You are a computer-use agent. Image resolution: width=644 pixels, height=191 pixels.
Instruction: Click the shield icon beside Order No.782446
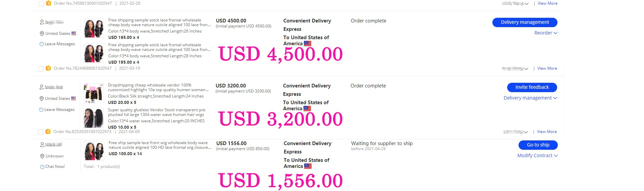click(48, 68)
